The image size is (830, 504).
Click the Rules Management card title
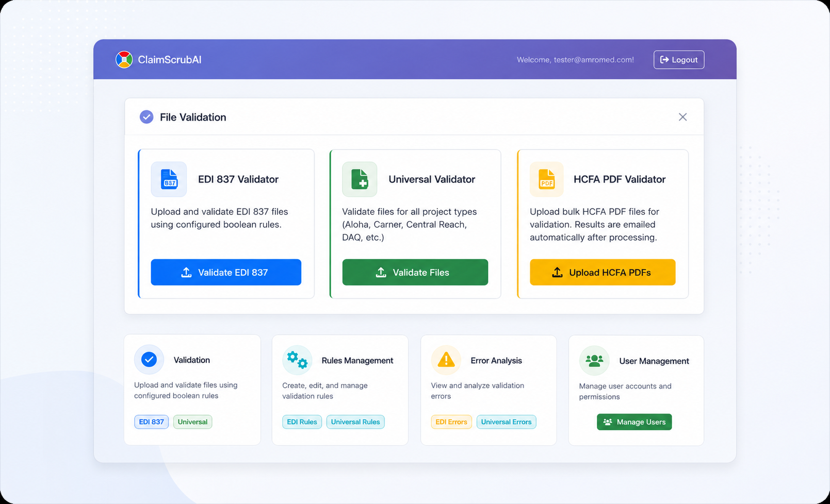pos(357,361)
